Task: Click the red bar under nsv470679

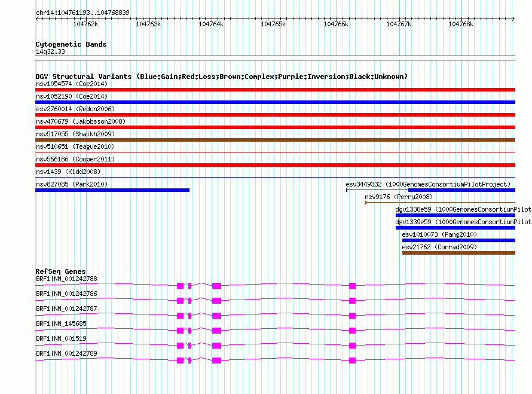Action: (275, 127)
